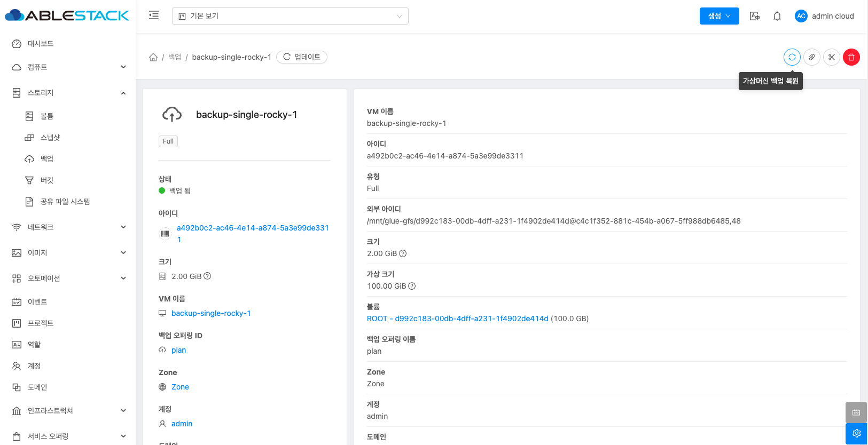The width and height of the screenshot is (868, 445).
Task: Select 스냅샷 in the storage menu
Action: [50, 138]
